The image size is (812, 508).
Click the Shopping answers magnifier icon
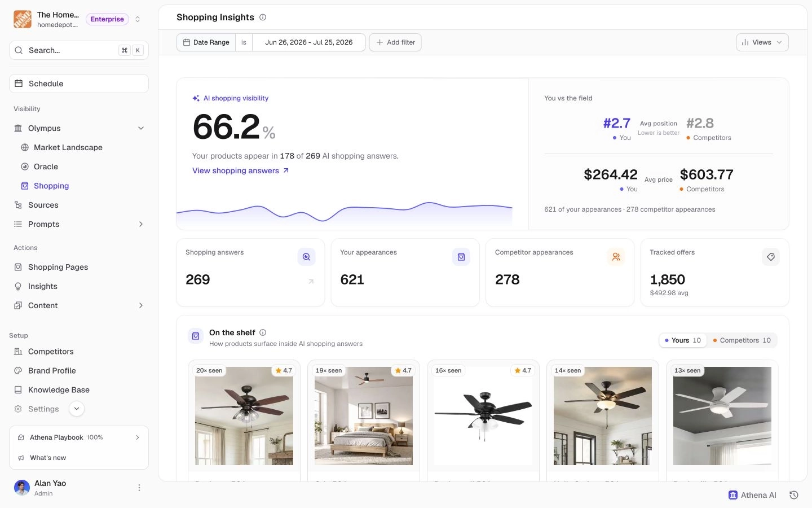click(x=306, y=257)
